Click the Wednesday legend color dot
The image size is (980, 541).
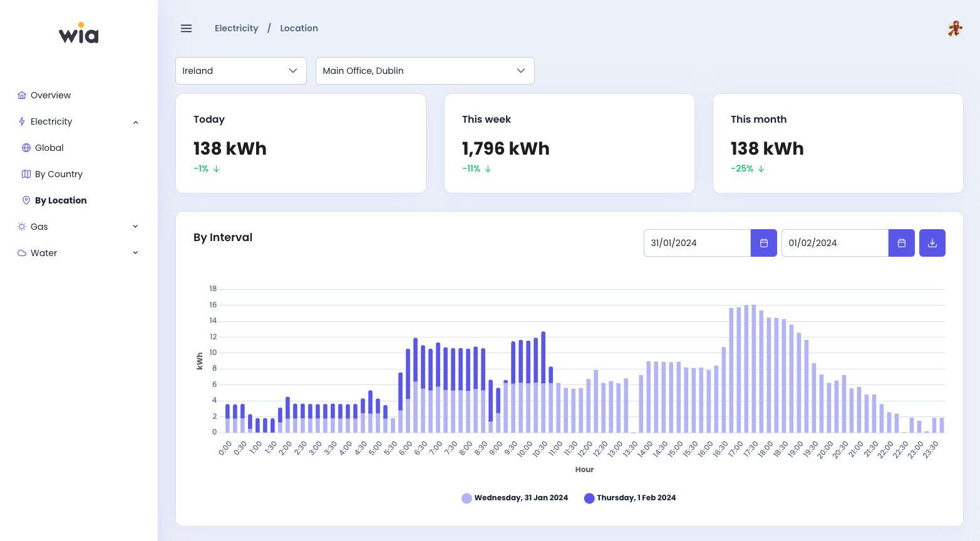point(467,498)
